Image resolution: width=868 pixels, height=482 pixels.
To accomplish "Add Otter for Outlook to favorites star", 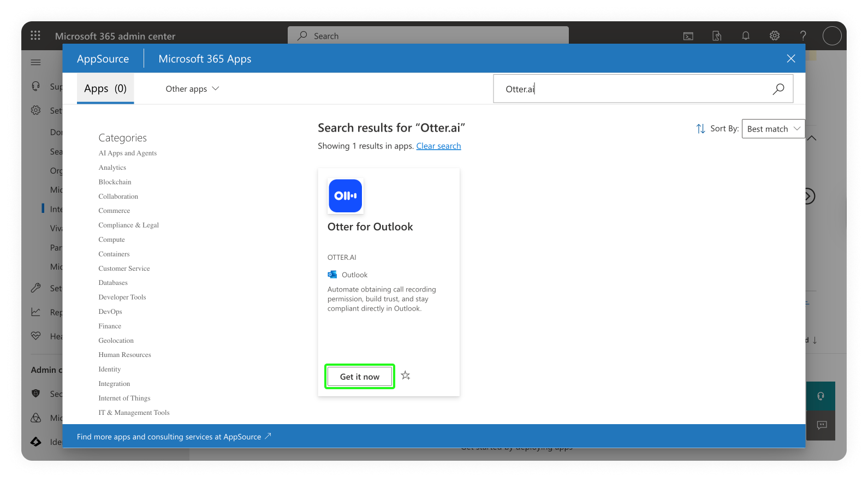I will tap(405, 376).
